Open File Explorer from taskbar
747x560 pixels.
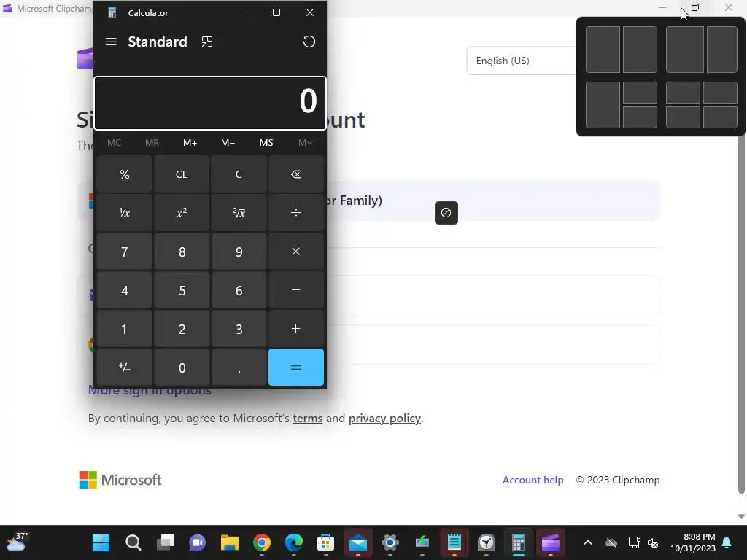tap(230, 542)
